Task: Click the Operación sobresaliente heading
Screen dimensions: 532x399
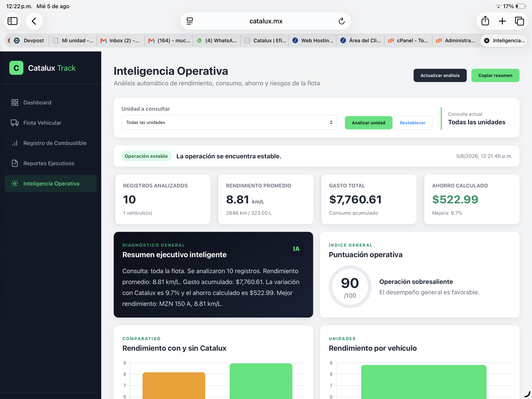Action: click(x=416, y=282)
